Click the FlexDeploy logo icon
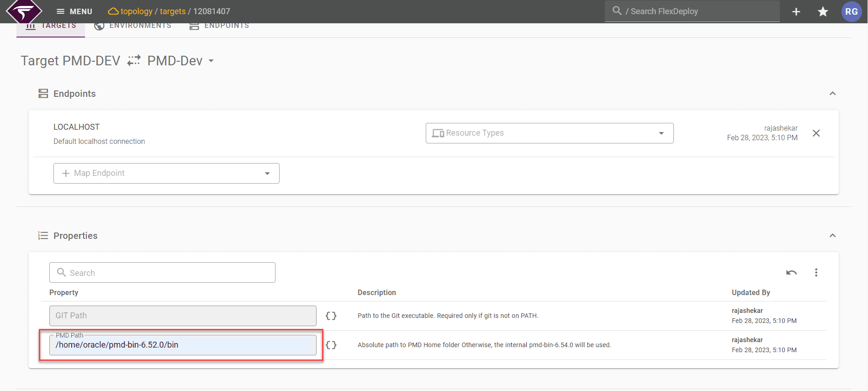Viewport: 868px width, 391px height. (24, 11)
